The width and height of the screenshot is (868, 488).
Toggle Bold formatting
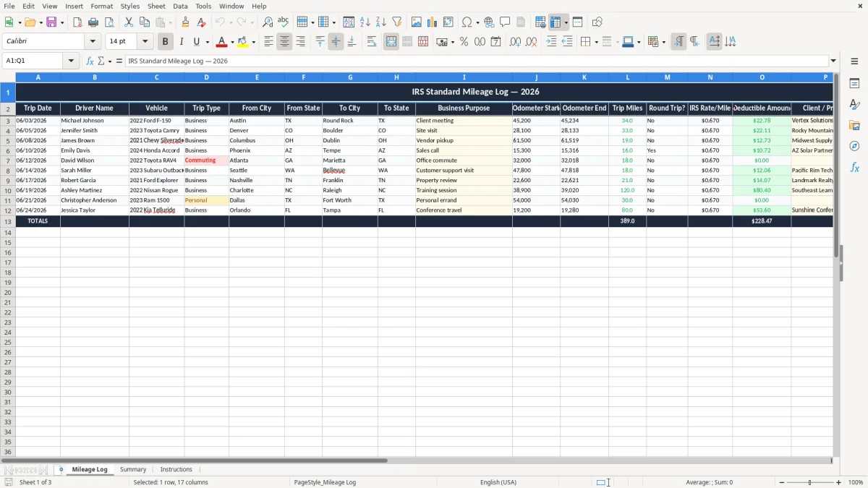(x=166, y=42)
